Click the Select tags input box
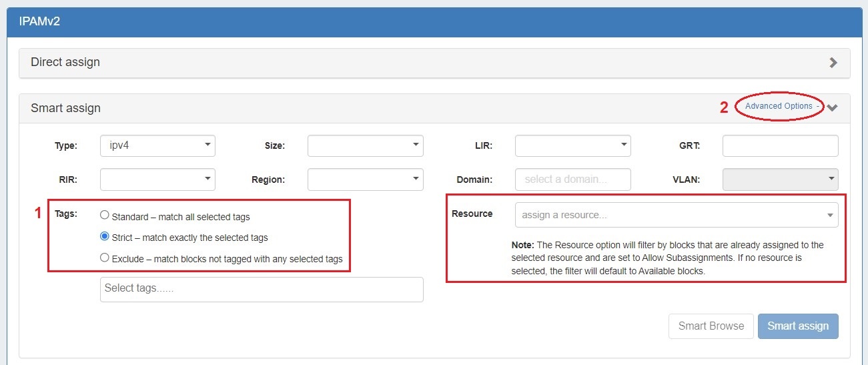The height and width of the screenshot is (365, 868). [x=262, y=289]
